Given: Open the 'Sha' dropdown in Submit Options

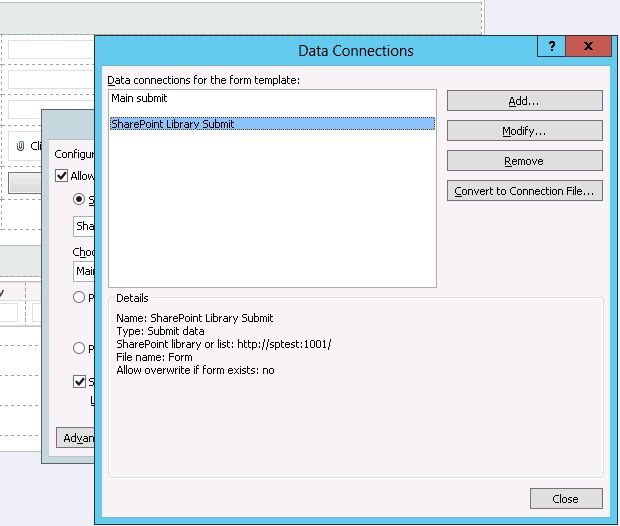Looking at the screenshot, I should click(x=84, y=226).
